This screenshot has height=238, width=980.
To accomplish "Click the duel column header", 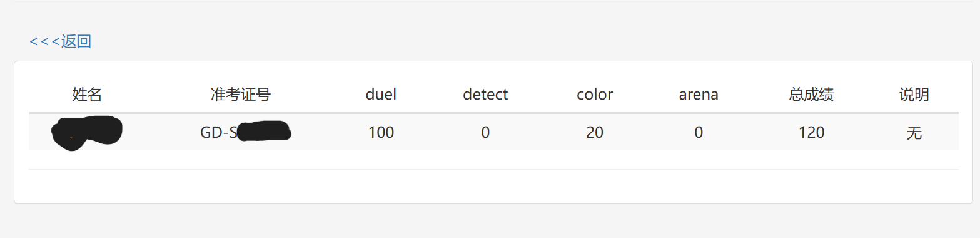I will click(381, 95).
